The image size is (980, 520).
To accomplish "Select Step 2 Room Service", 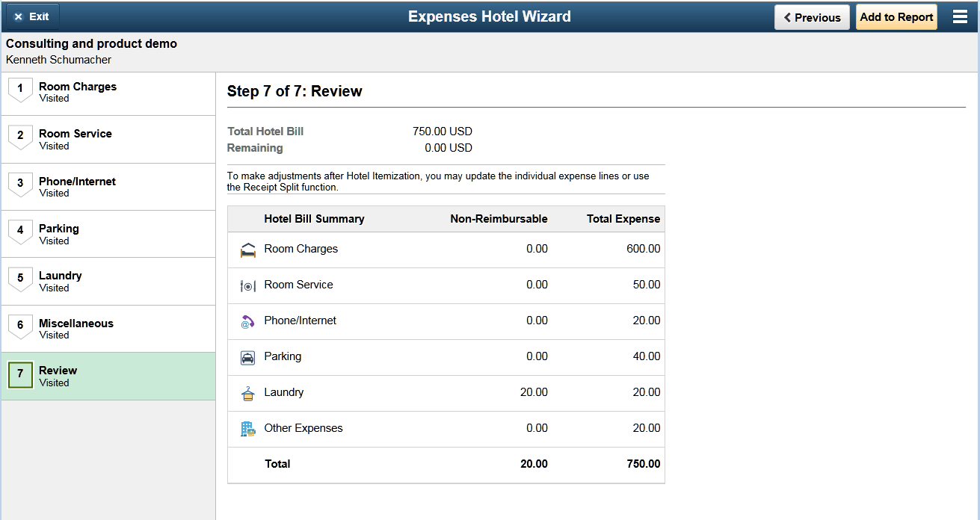I will click(x=108, y=139).
